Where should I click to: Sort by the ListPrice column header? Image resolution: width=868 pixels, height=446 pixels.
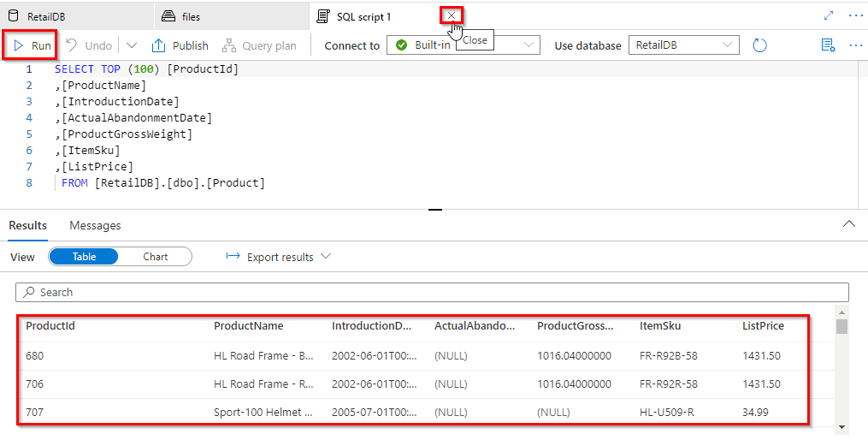(761, 326)
